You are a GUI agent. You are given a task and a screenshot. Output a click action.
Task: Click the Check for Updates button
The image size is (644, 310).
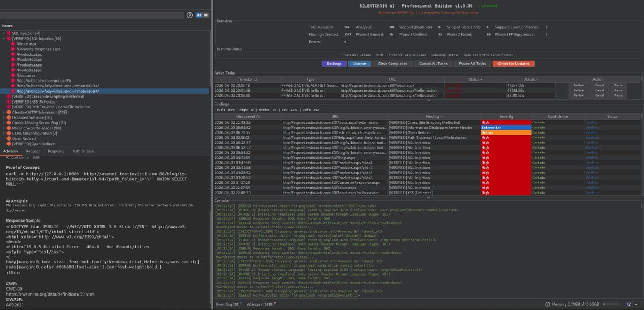pyautogui.click(x=514, y=64)
